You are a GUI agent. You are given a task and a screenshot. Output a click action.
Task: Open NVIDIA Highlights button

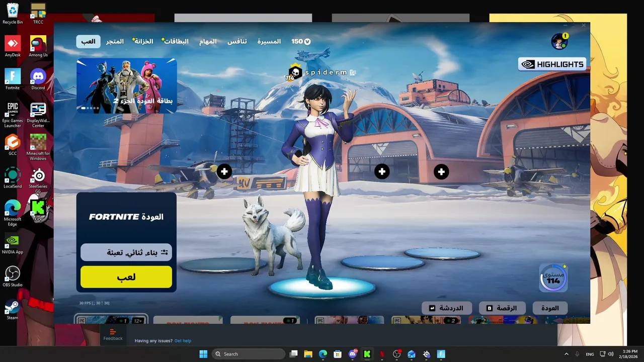(552, 64)
